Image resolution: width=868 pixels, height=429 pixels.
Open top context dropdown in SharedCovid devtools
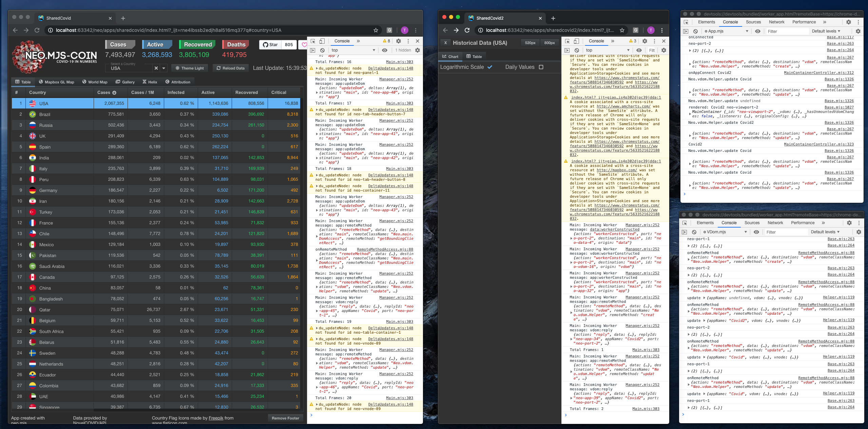coord(353,50)
